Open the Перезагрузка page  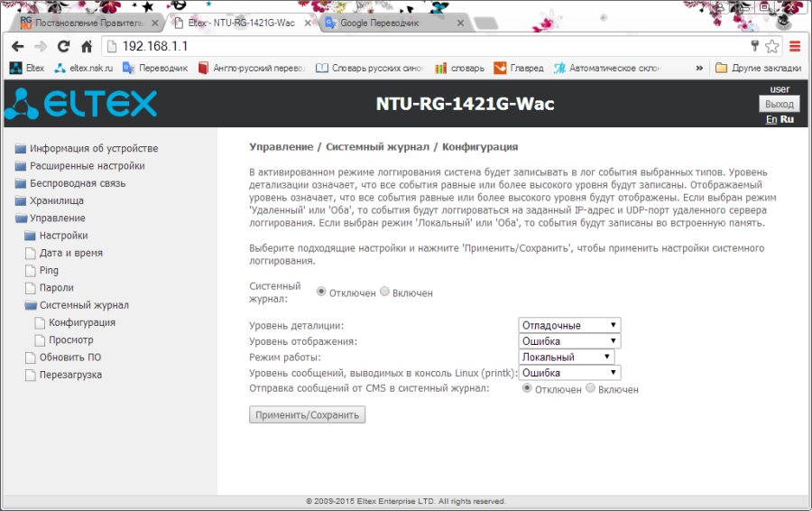(x=64, y=375)
